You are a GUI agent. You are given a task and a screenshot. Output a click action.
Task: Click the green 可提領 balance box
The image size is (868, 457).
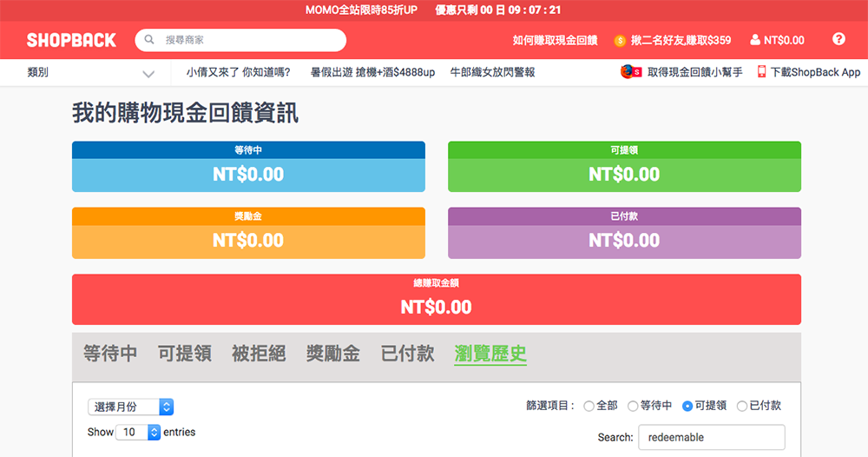[x=624, y=167]
